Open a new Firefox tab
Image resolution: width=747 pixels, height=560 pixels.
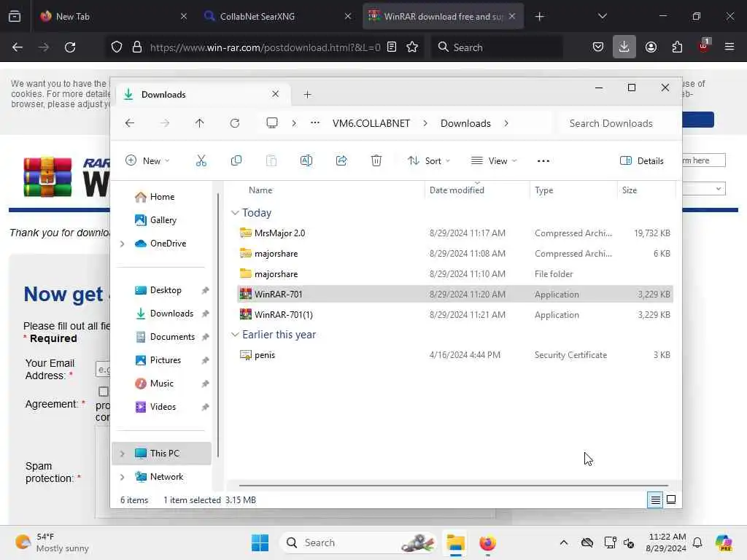click(x=539, y=16)
